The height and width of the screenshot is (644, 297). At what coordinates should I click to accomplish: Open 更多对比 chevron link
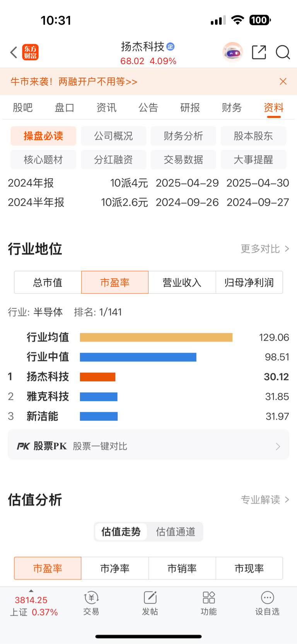click(x=265, y=249)
